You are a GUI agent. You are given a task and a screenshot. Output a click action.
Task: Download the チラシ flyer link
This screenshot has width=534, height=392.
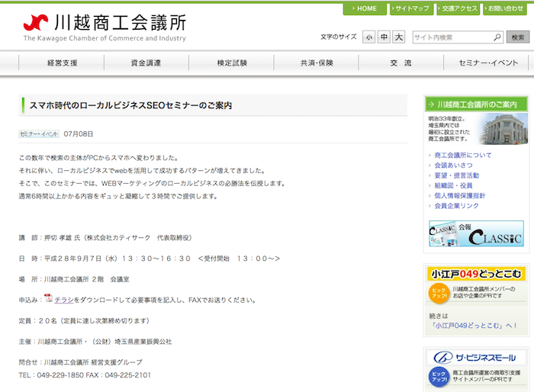point(63,300)
